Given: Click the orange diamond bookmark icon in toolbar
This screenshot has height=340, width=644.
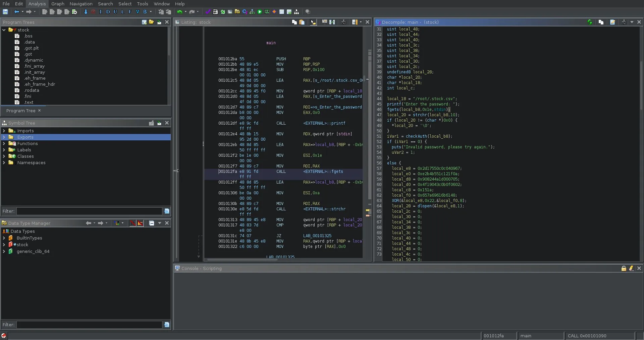Looking at the screenshot, I should point(274,12).
